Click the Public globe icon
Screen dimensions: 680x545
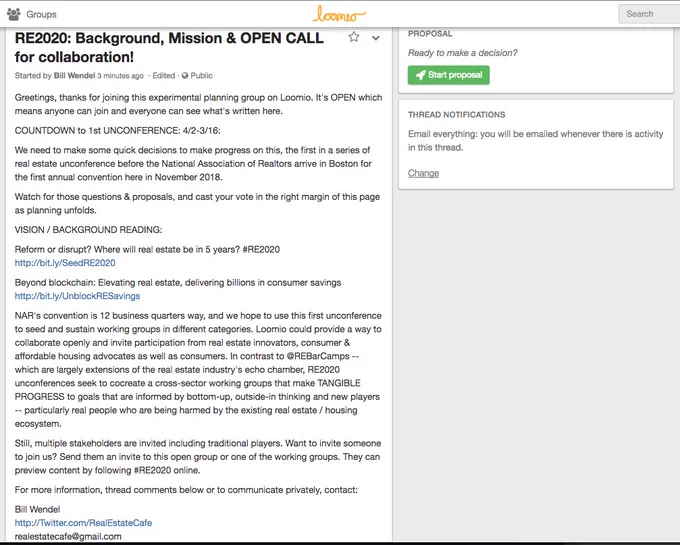(x=185, y=75)
